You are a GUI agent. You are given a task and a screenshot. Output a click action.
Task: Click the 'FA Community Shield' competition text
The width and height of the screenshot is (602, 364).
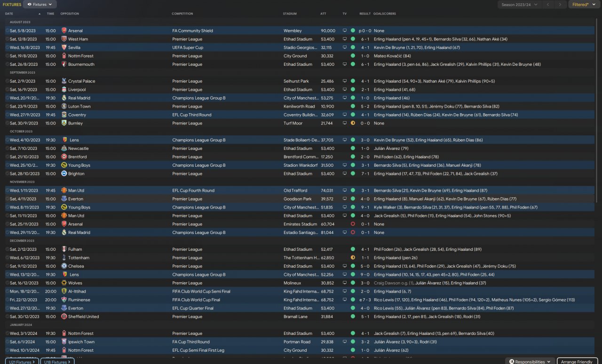click(193, 31)
